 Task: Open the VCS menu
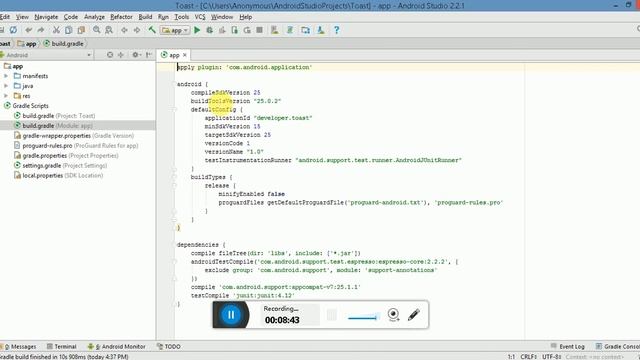(x=200, y=17)
